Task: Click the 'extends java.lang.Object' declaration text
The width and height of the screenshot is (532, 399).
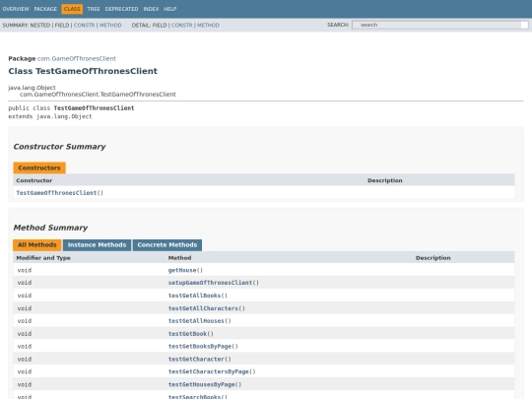Action: point(50,116)
